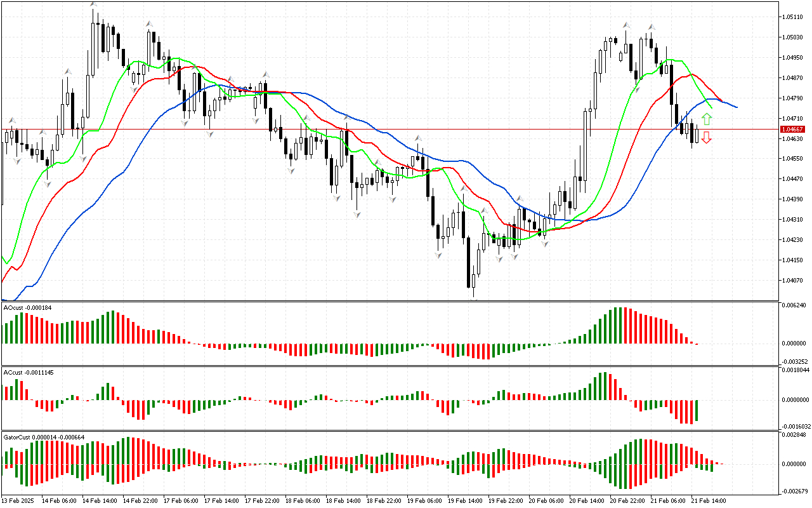Click the 0.002848 GatorCust scale value
Screen dimensions: 812x508
coord(795,435)
